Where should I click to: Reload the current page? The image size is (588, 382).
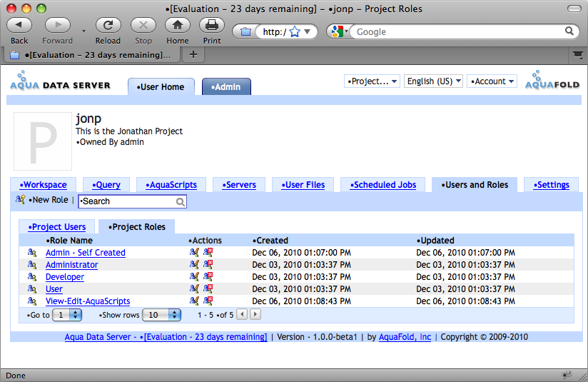pyautogui.click(x=108, y=25)
